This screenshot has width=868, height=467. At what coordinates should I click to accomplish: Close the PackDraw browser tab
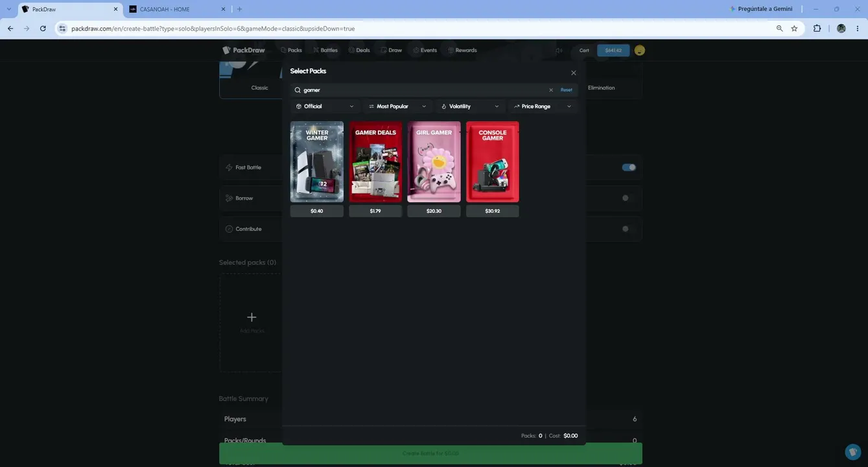coord(116,9)
